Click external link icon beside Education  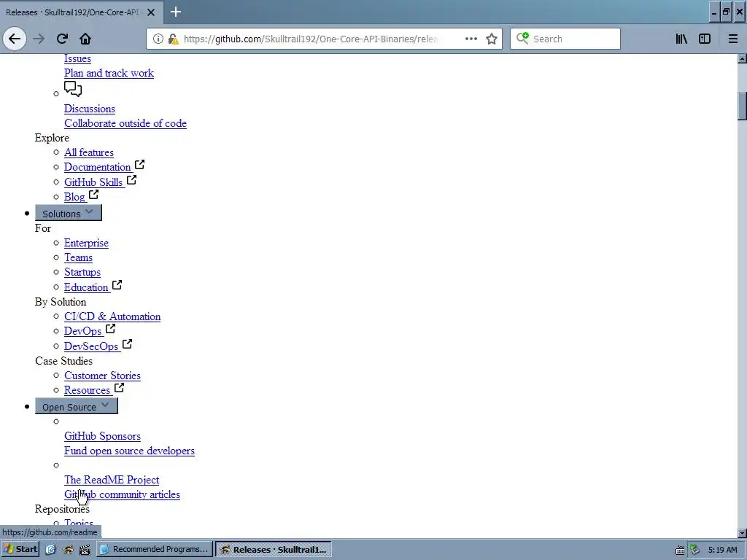pos(117,285)
